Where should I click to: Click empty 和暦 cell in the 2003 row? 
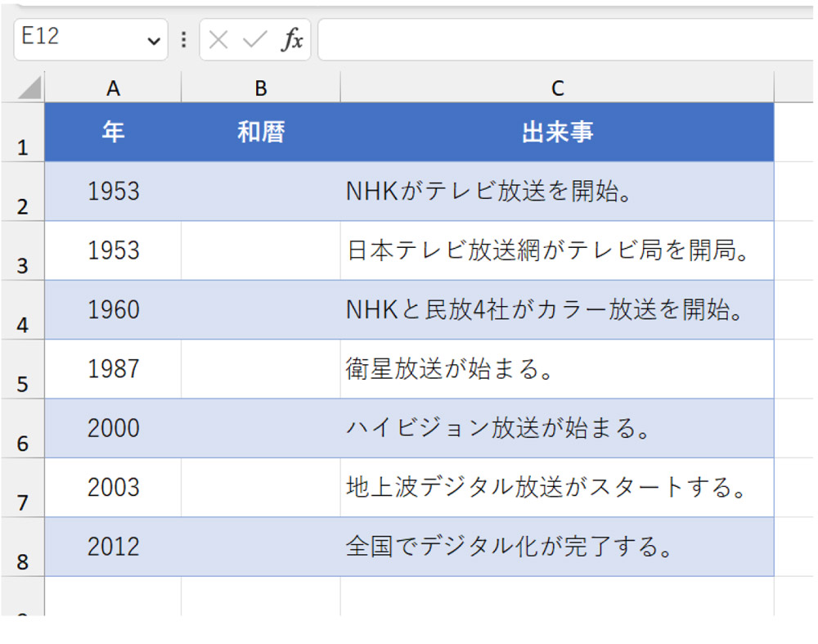(261, 488)
